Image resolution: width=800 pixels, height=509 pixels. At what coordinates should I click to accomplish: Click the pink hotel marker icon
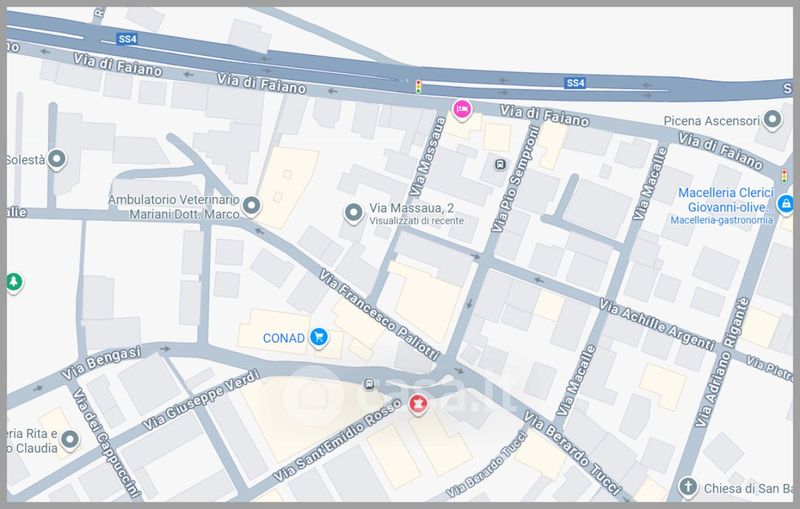click(x=461, y=109)
